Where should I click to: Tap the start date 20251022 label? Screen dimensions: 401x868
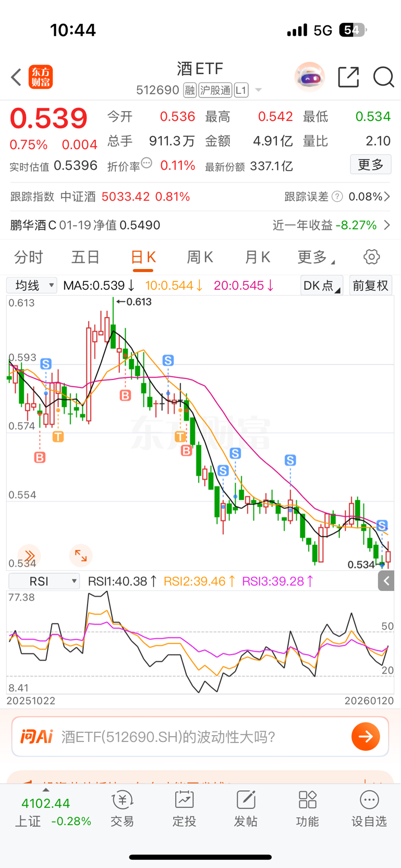coord(31,701)
